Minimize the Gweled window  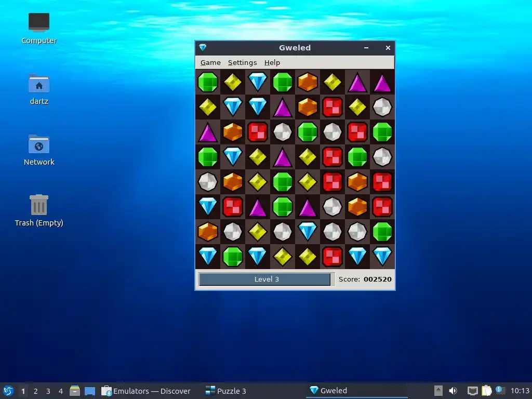coord(366,48)
